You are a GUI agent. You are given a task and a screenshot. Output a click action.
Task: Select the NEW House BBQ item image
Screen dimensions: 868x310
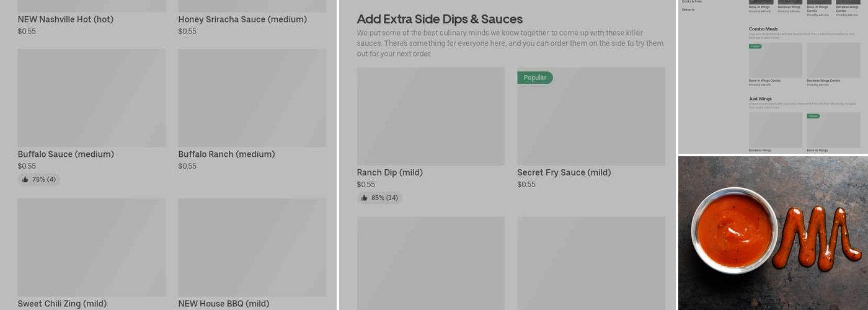click(252, 247)
